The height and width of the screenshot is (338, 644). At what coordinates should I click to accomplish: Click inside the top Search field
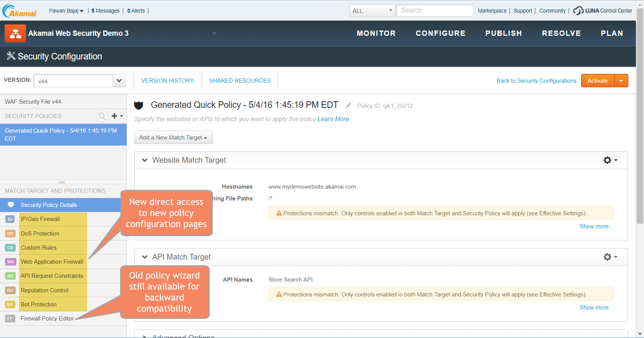pos(435,11)
